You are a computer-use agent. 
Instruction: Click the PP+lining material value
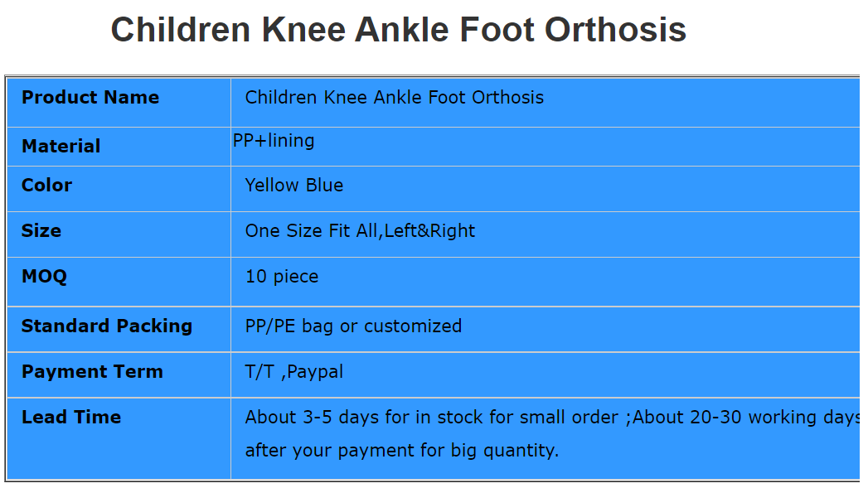click(274, 141)
